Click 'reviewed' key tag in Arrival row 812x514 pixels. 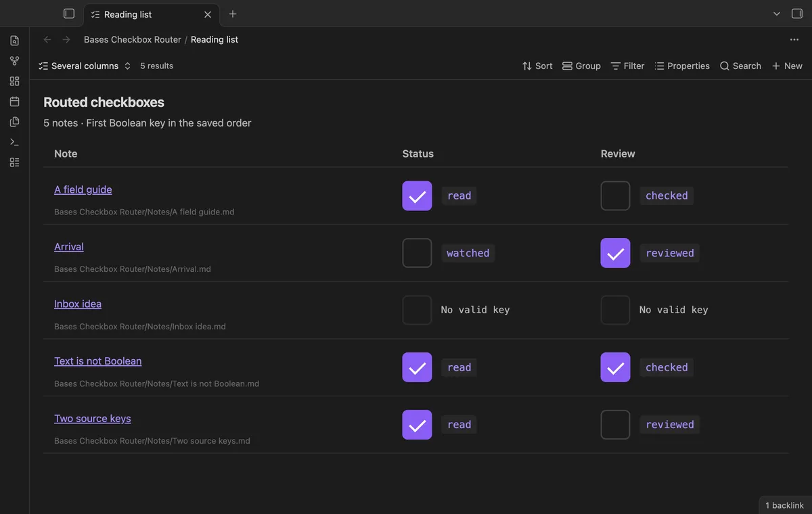pos(670,253)
